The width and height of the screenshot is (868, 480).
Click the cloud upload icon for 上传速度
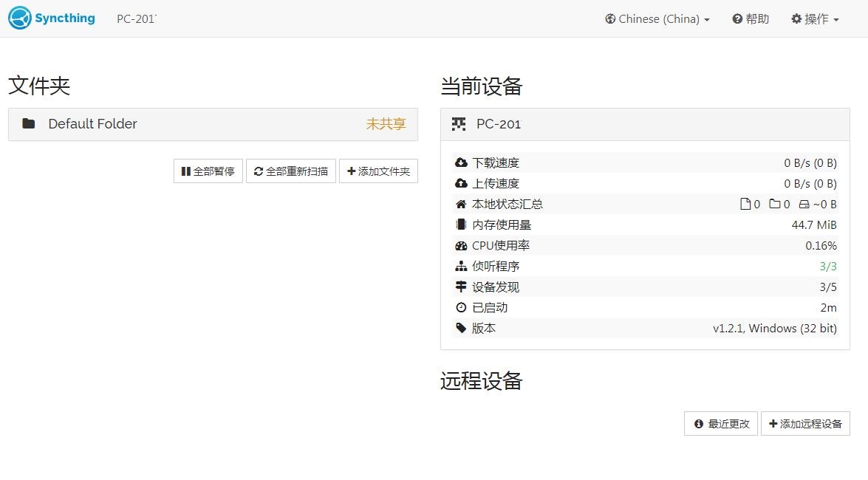click(x=461, y=183)
